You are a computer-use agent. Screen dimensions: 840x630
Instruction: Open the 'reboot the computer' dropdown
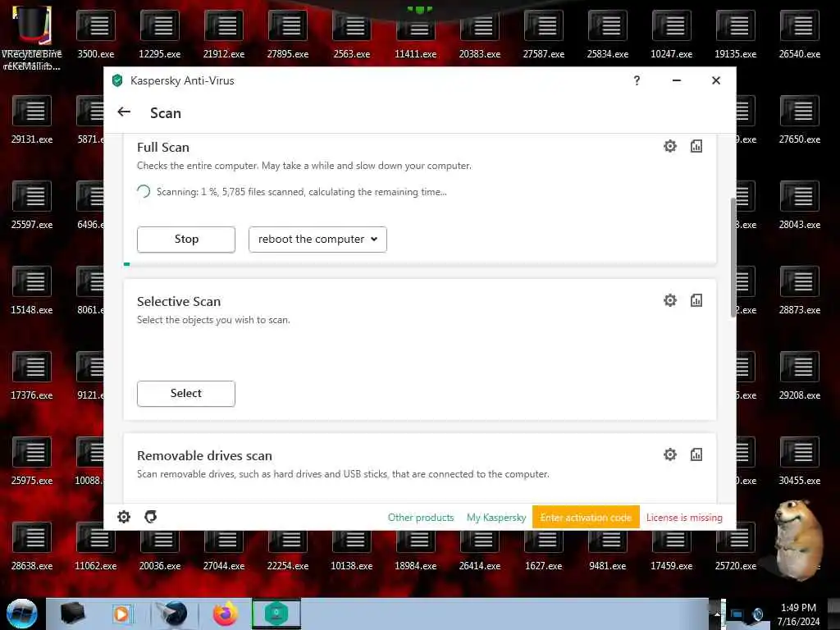point(317,240)
